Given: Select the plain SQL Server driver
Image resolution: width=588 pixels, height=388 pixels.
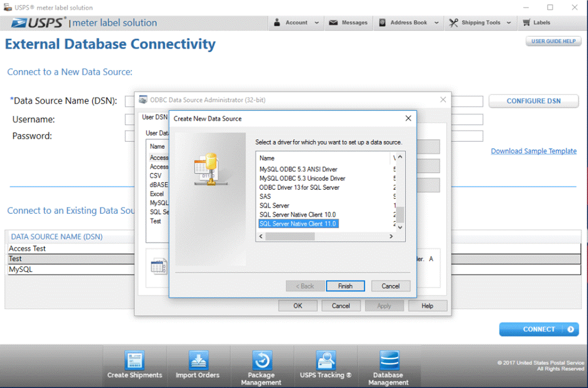Looking at the screenshot, I should tap(274, 206).
